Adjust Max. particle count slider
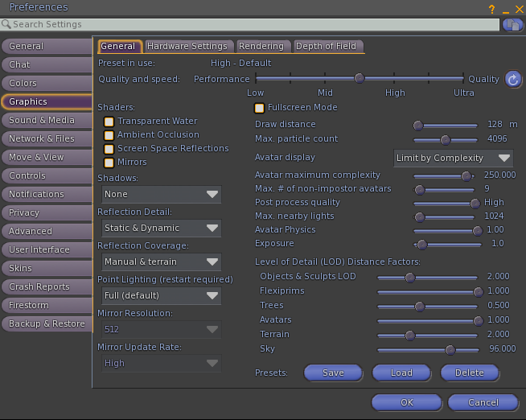This screenshot has width=526, height=420. pyautogui.click(x=446, y=140)
